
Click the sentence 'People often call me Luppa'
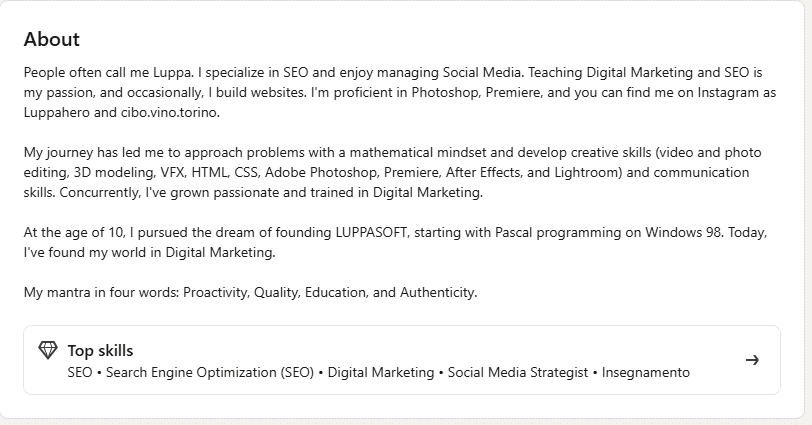[109, 72]
